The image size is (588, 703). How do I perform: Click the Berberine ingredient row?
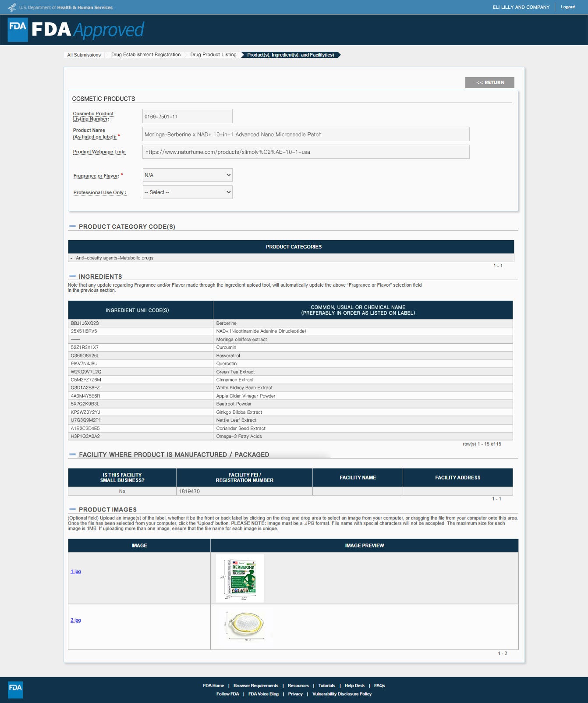click(x=290, y=323)
